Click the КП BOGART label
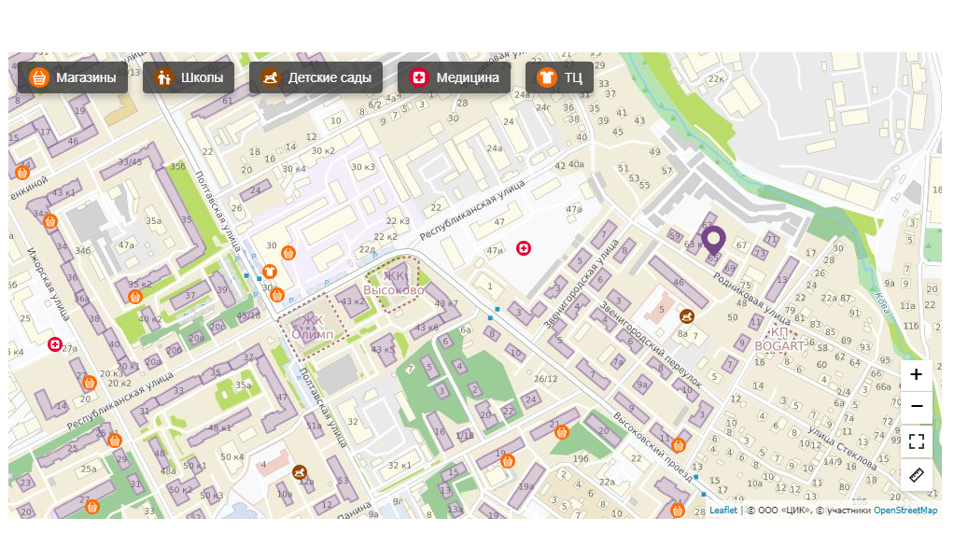 [x=779, y=340]
